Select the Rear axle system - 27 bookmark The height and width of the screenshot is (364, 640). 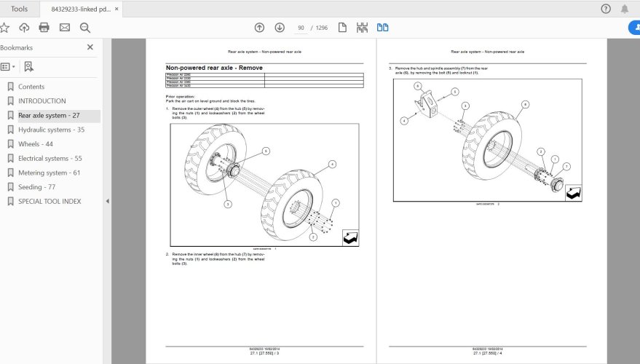49,116
